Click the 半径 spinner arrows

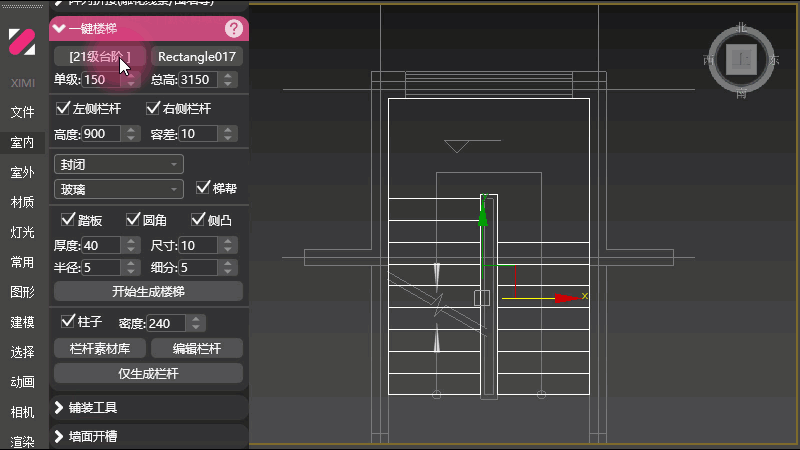coord(131,267)
